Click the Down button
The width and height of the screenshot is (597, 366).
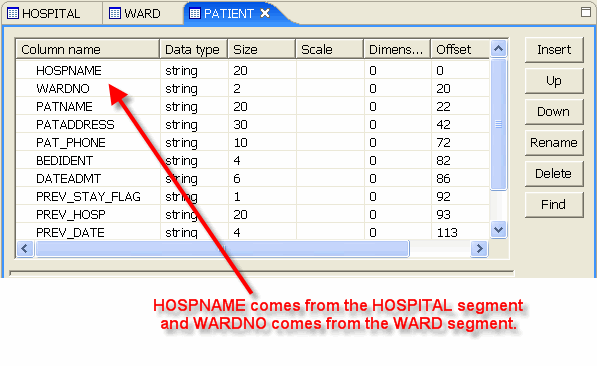pos(554,112)
